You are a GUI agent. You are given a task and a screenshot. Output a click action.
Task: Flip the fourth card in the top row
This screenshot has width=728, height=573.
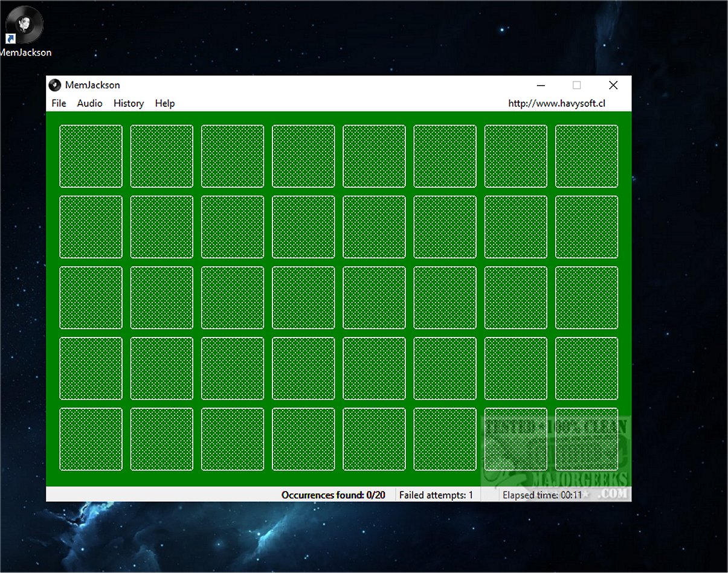303,156
